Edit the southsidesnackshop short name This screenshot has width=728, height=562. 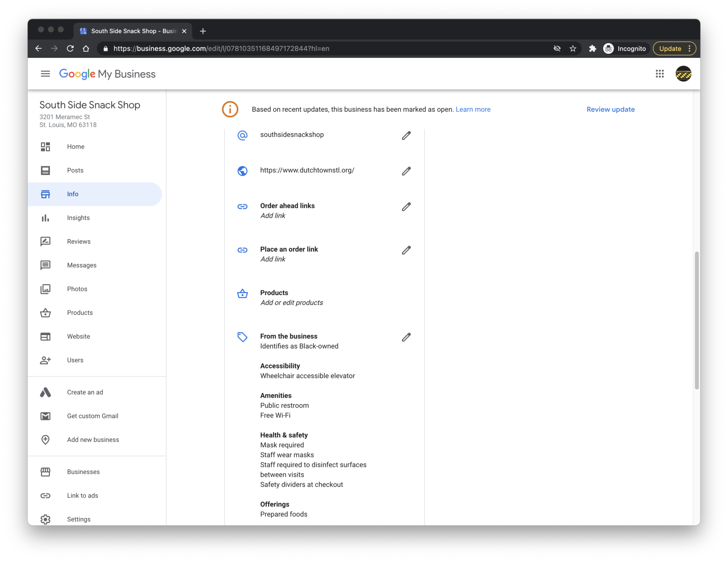click(x=406, y=135)
